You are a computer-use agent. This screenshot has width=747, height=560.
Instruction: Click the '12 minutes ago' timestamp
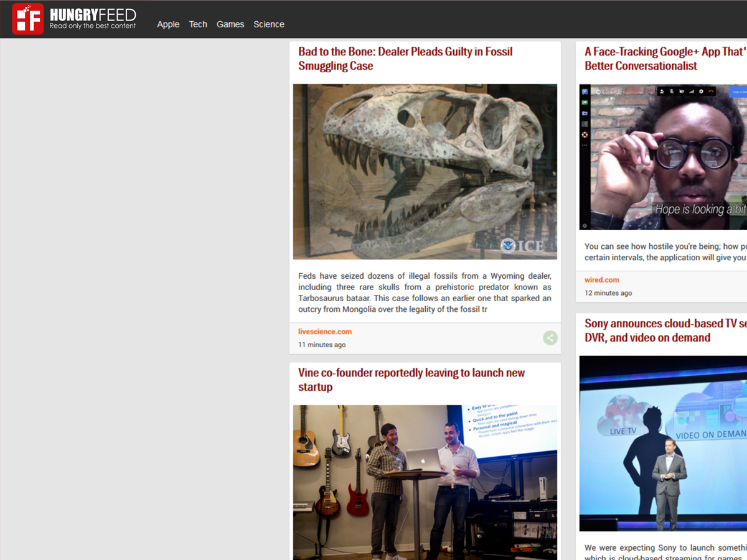(x=608, y=293)
